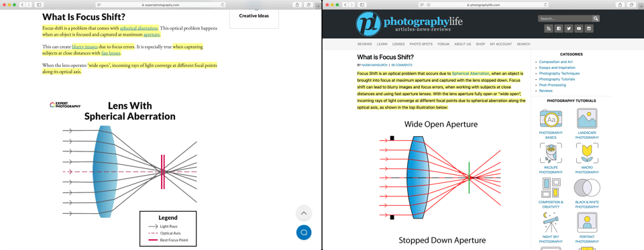
Task: Go back in the expertphotography.com Safari window
Action: click(22, 5)
